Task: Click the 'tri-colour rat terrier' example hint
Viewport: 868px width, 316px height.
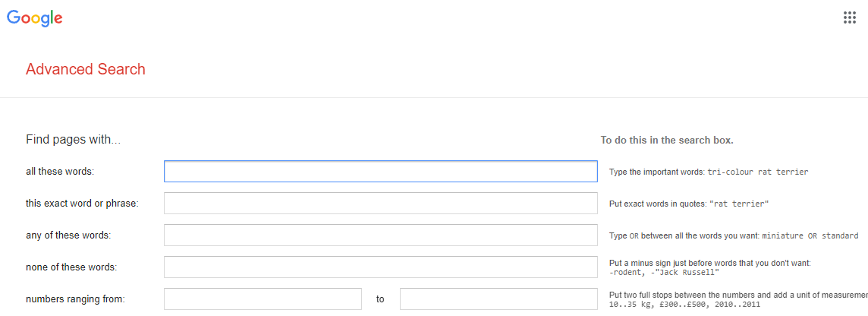Action: pyautogui.click(x=758, y=172)
